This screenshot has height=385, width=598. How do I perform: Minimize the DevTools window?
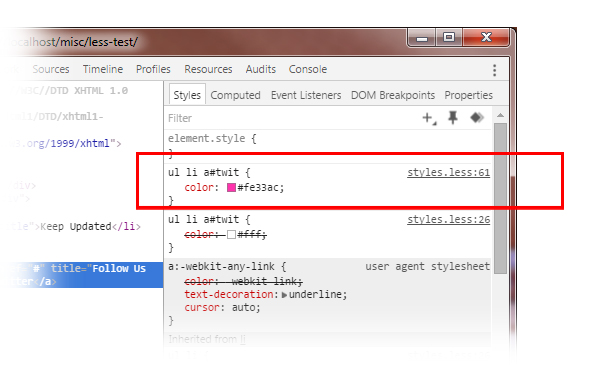pos(421,38)
